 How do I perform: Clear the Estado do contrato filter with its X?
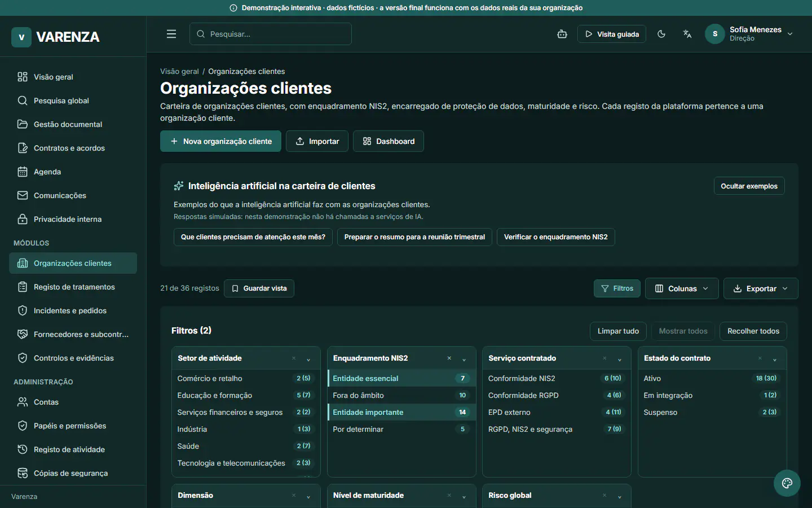760,358
